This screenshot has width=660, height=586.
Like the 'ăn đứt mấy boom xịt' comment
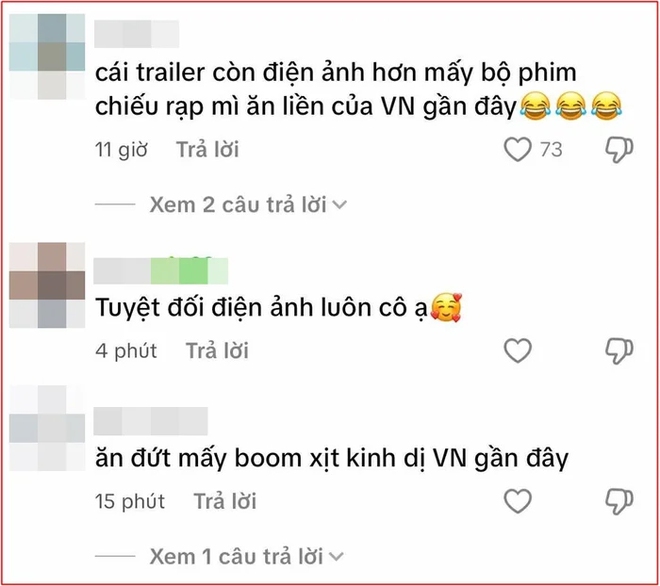[x=517, y=501]
